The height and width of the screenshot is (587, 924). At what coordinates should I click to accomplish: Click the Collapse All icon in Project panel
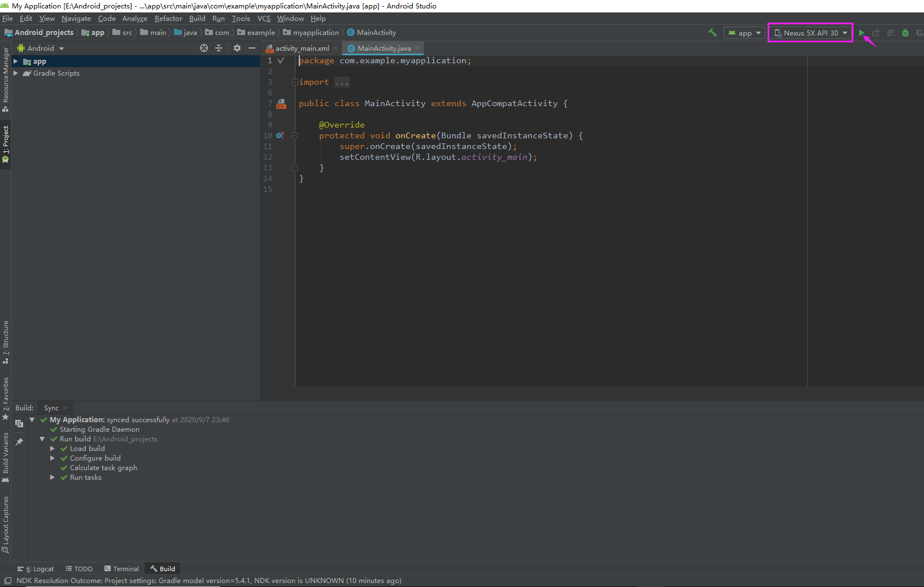(x=219, y=49)
